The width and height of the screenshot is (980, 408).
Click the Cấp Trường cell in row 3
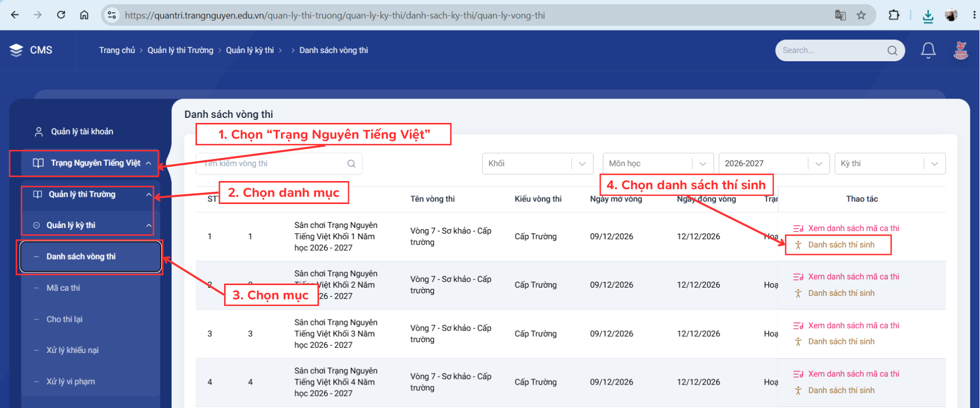click(535, 334)
